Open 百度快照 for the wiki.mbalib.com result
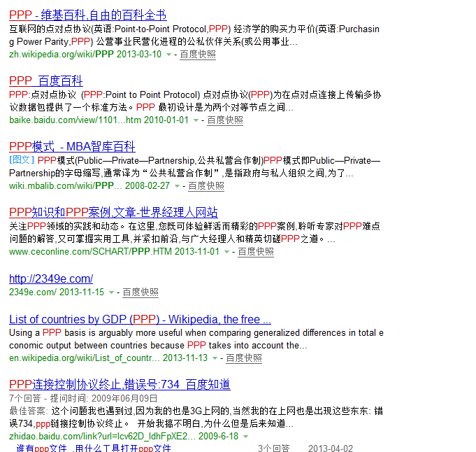This screenshot has height=452, width=476. click(x=206, y=185)
